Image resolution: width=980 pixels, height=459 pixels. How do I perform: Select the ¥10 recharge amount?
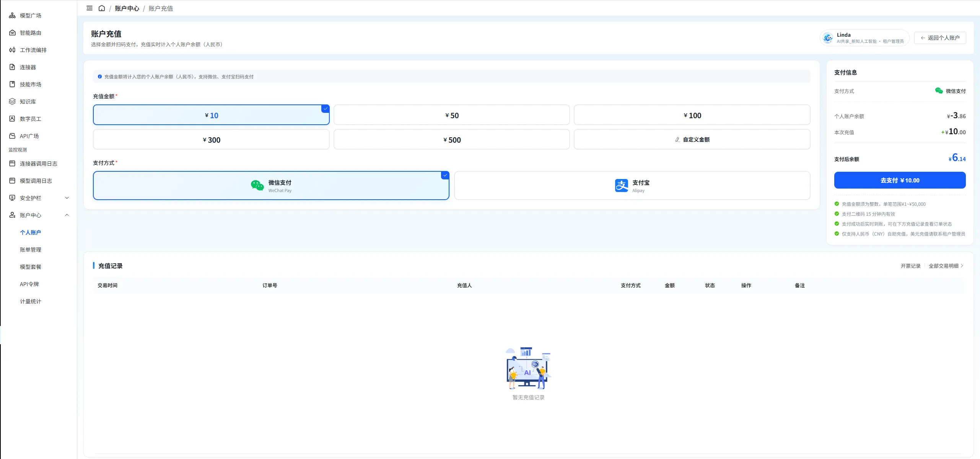[211, 115]
